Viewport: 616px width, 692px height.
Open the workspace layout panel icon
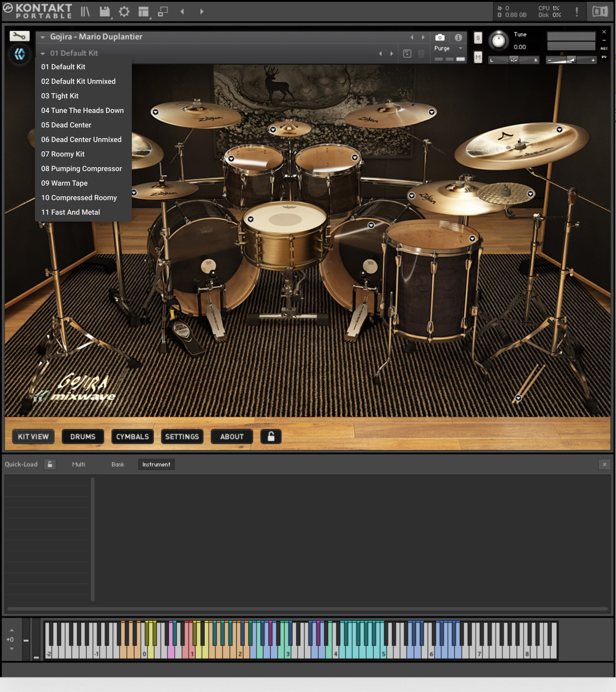(143, 12)
